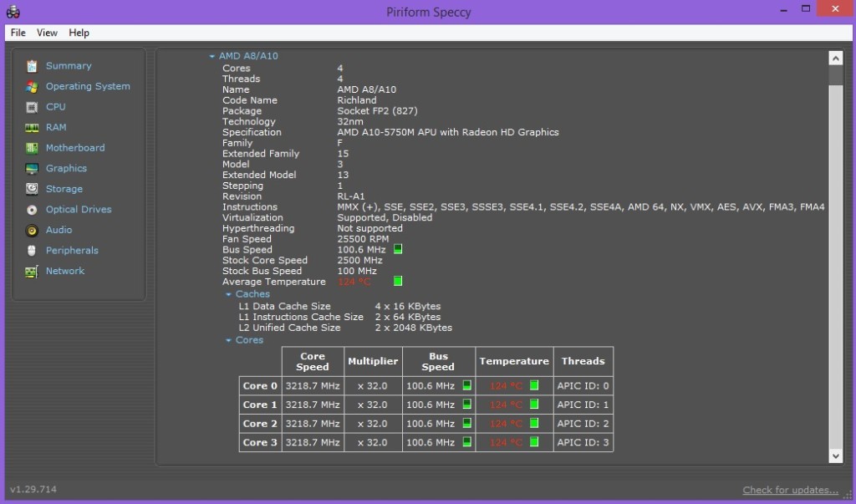Click the Core Speed column header

point(313,361)
